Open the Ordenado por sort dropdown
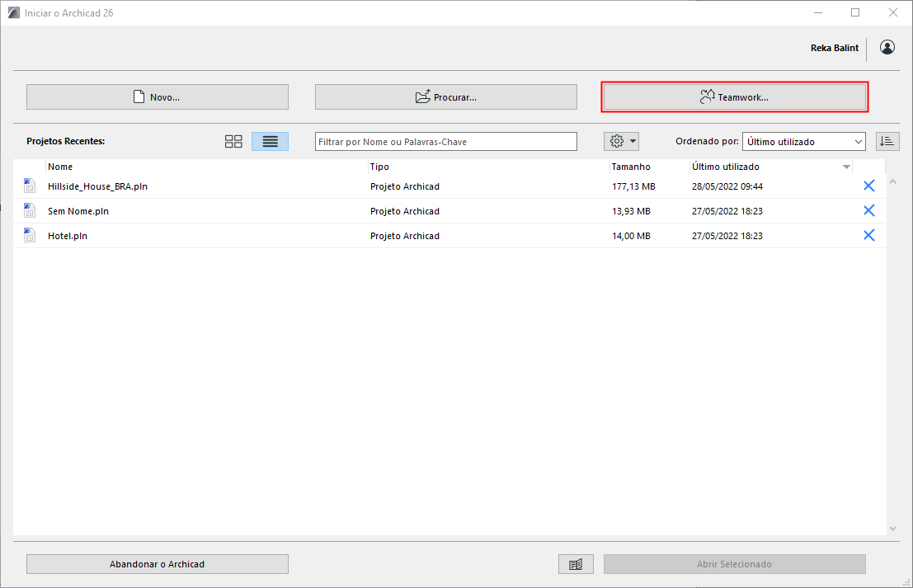913x588 pixels. [803, 142]
